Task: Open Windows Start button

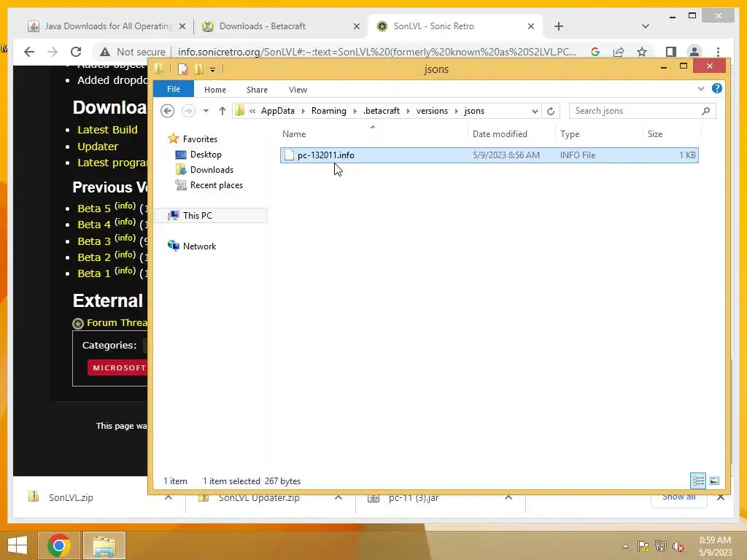Action: click(18, 545)
